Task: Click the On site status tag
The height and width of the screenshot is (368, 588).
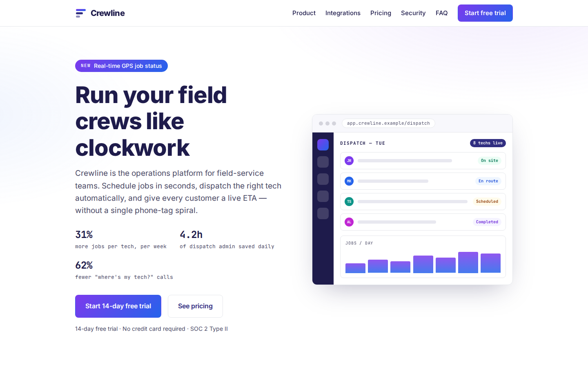Action: (489, 161)
